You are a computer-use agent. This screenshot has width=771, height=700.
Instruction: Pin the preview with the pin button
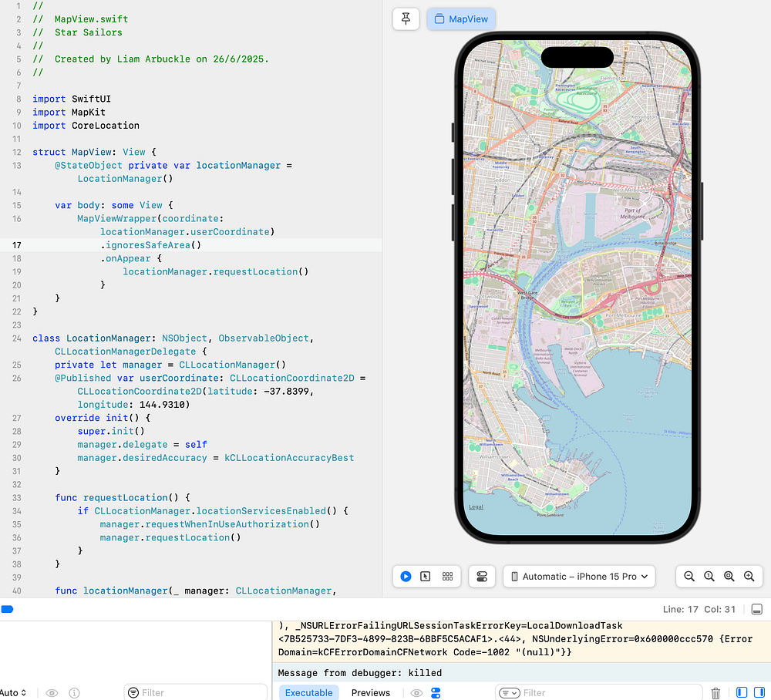pyautogui.click(x=406, y=19)
